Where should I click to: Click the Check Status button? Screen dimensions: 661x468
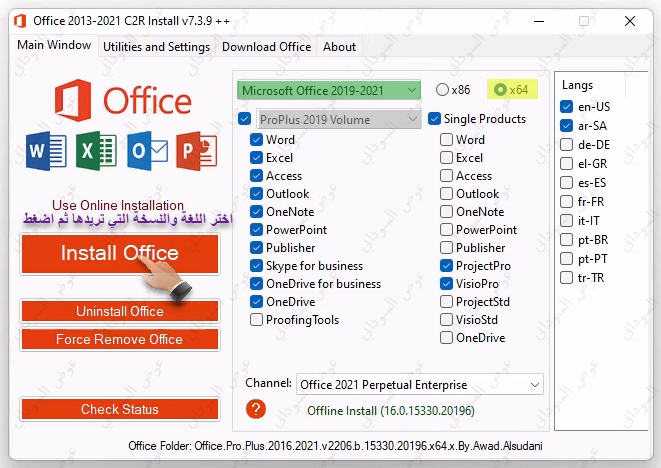click(x=120, y=409)
